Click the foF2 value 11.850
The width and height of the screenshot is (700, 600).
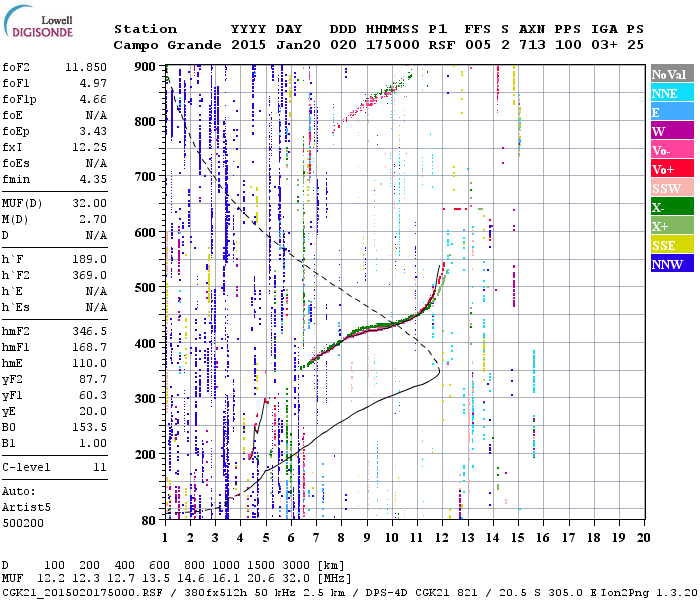[86, 67]
